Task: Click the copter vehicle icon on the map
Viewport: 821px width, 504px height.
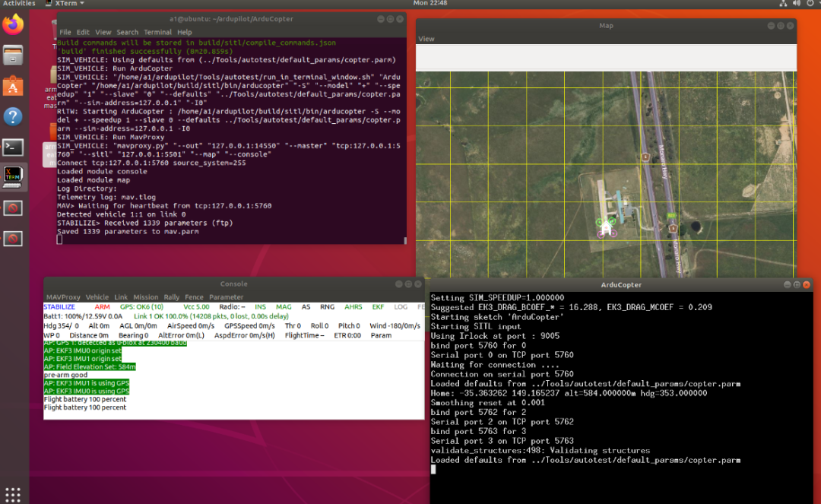Action: tap(607, 227)
